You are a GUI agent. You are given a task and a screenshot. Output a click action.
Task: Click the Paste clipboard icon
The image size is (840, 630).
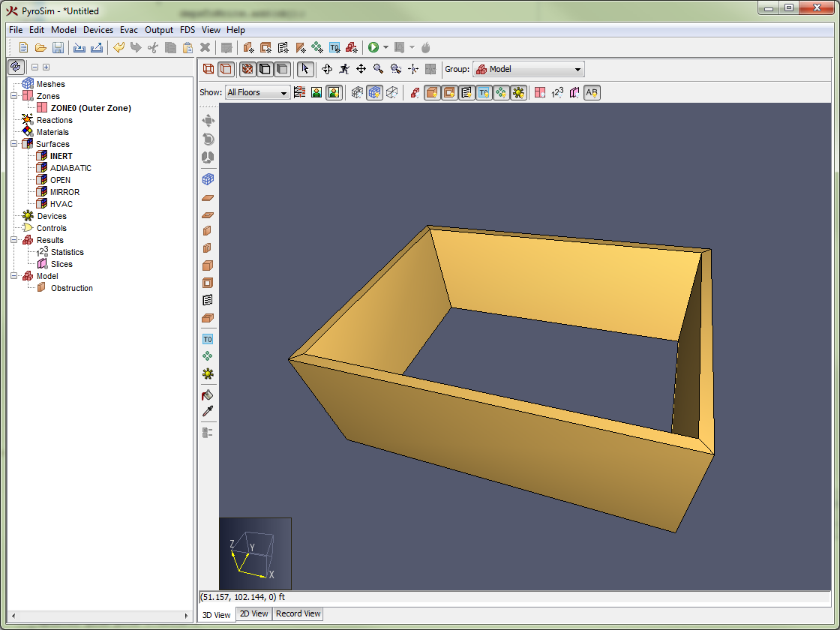pyautogui.click(x=187, y=48)
